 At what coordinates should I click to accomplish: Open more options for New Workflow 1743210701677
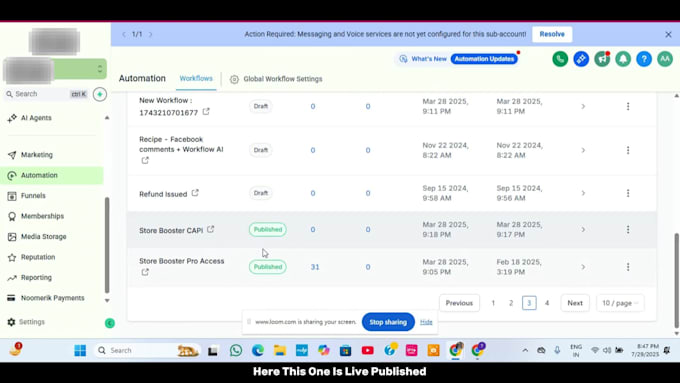[628, 106]
